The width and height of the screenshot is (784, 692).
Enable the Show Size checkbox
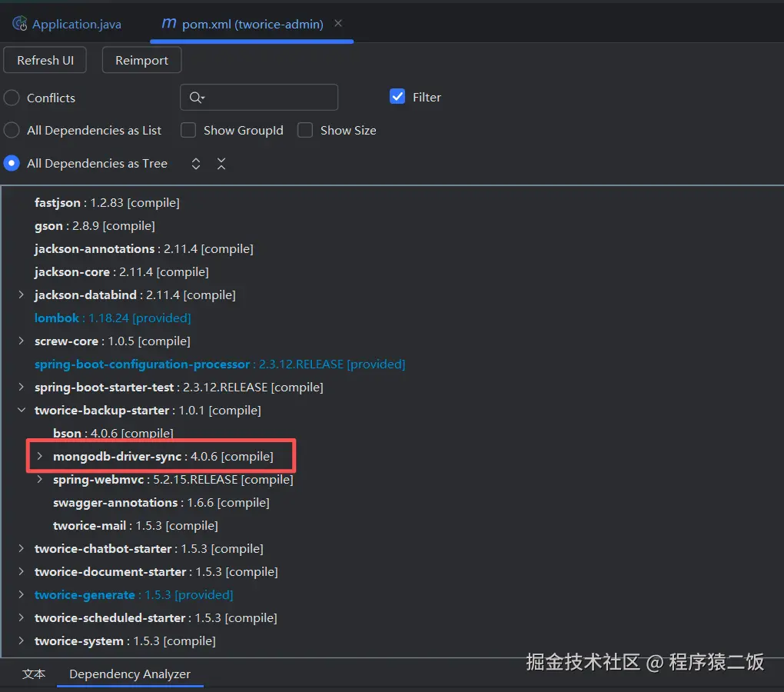click(x=305, y=130)
